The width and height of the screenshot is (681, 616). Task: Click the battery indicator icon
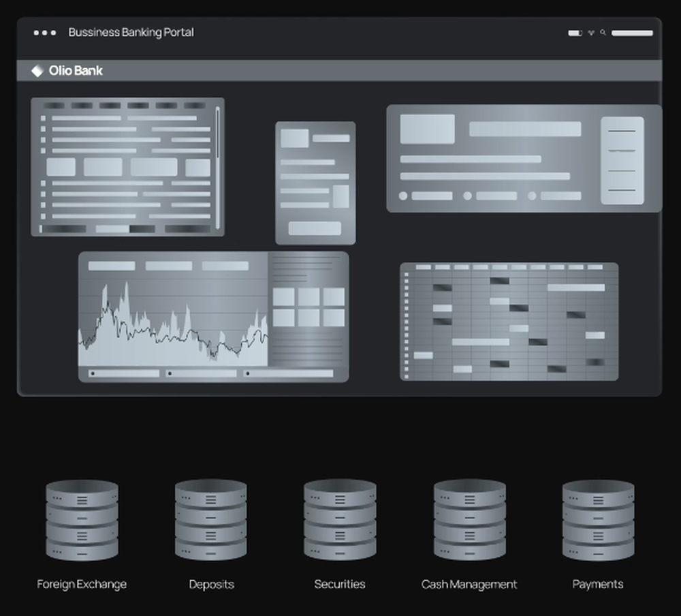click(574, 32)
